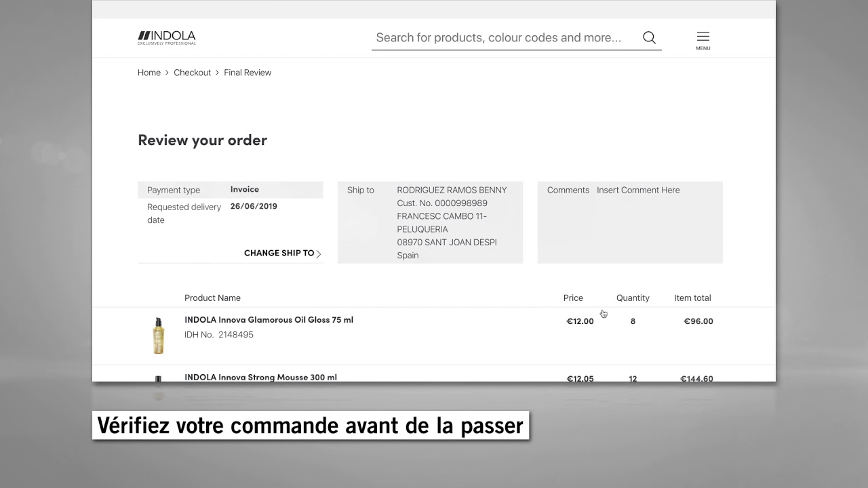The width and height of the screenshot is (868, 488).
Task: Click the Comments label
Action: click(568, 190)
